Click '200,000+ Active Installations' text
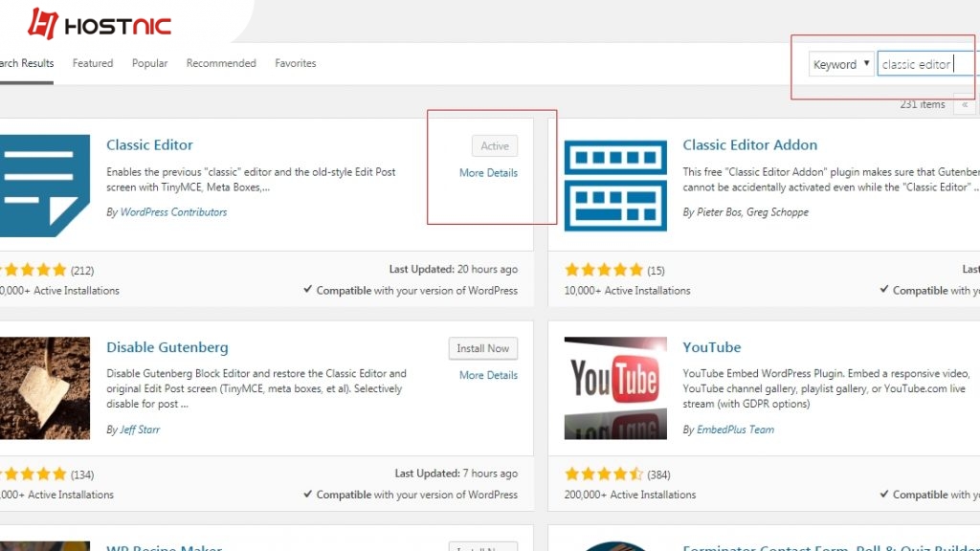The width and height of the screenshot is (980, 551). pos(630,495)
